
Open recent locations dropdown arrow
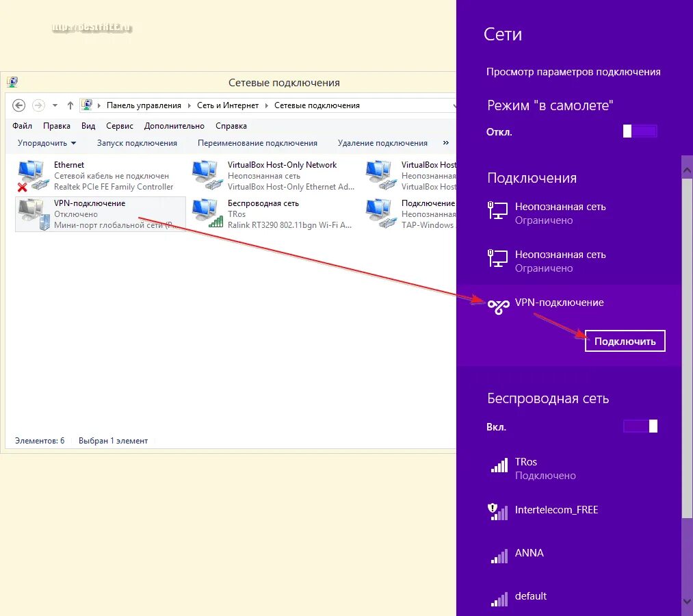(x=55, y=105)
